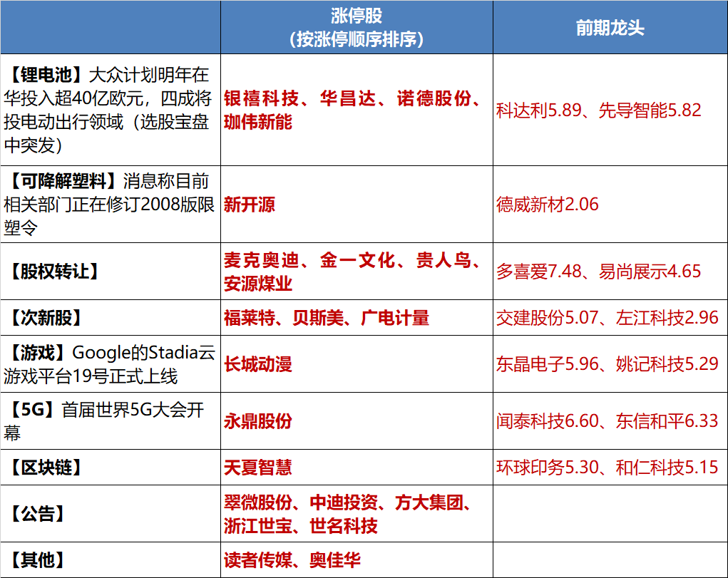Click the cell 多喜爱7.48、易尚展示4.65

[x=610, y=271]
